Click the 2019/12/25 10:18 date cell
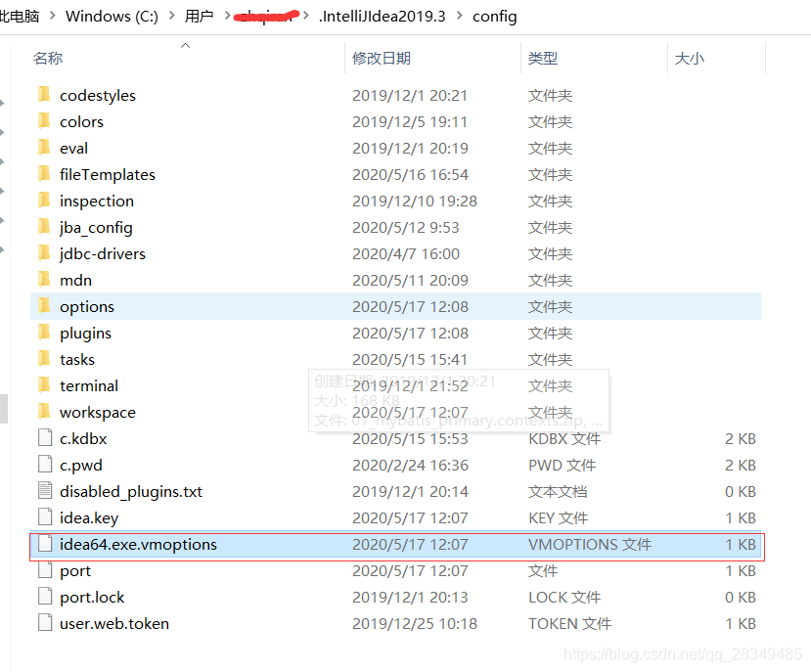 pos(415,623)
